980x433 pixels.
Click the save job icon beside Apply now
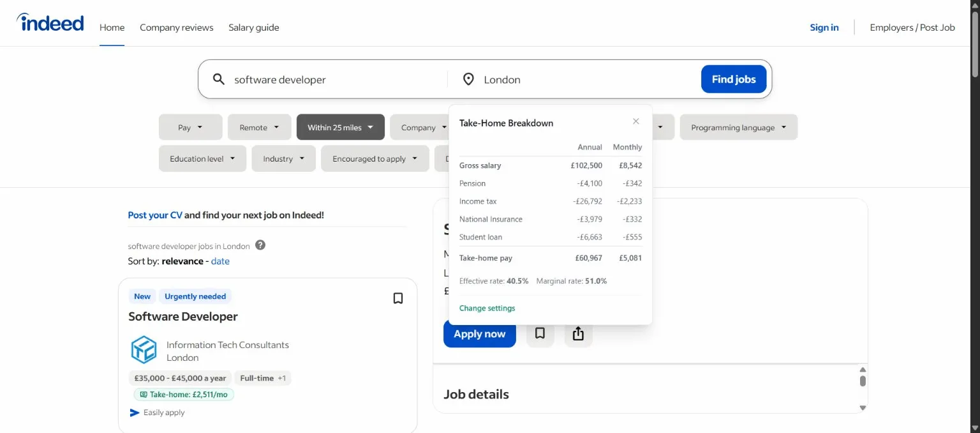point(540,333)
